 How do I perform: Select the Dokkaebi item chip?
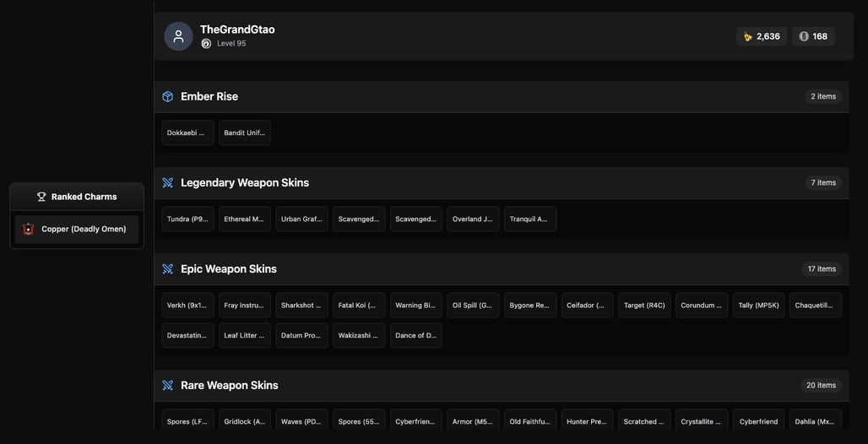tap(187, 133)
